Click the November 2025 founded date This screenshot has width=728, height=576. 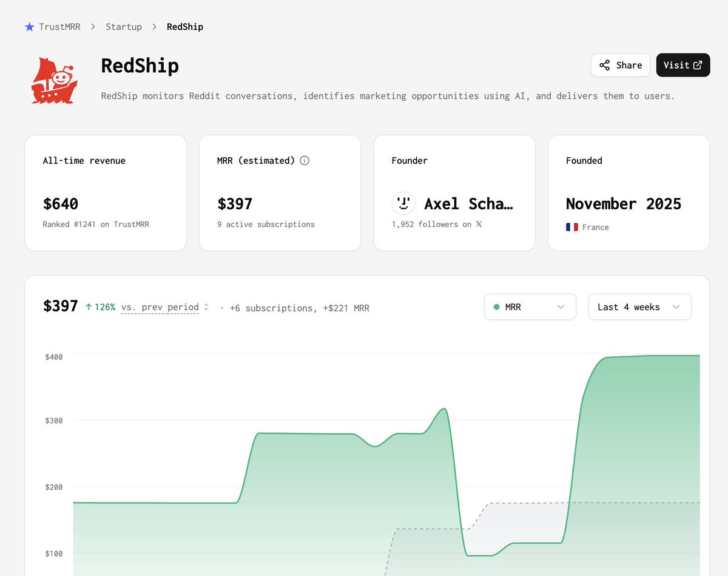click(624, 204)
